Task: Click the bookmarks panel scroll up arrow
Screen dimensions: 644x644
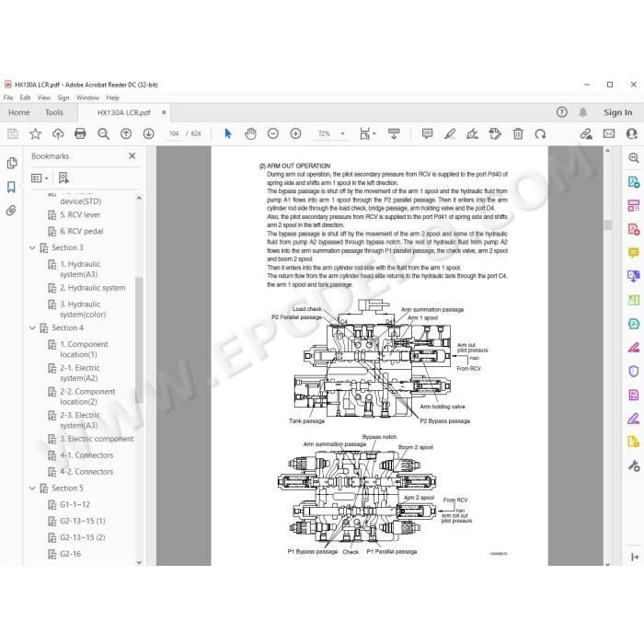Action: (139, 198)
